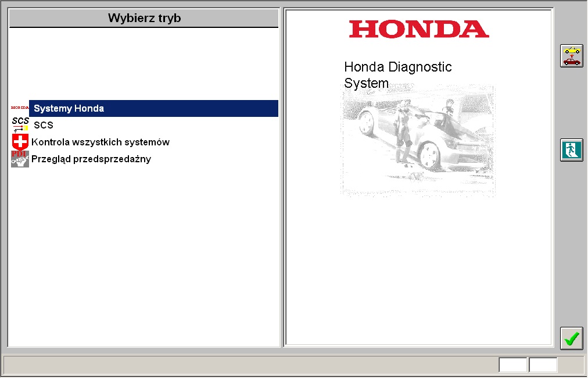
Task: Click the PDI inspection icon
Action: point(20,159)
